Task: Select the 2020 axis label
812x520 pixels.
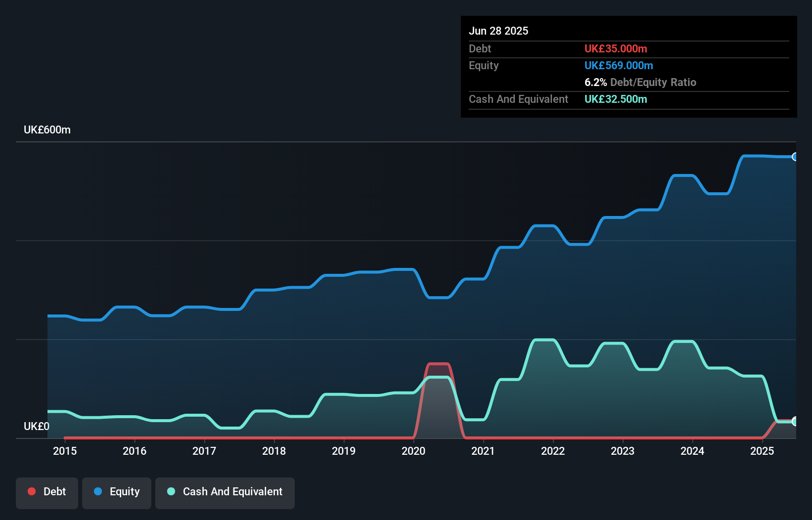Action: point(413,451)
